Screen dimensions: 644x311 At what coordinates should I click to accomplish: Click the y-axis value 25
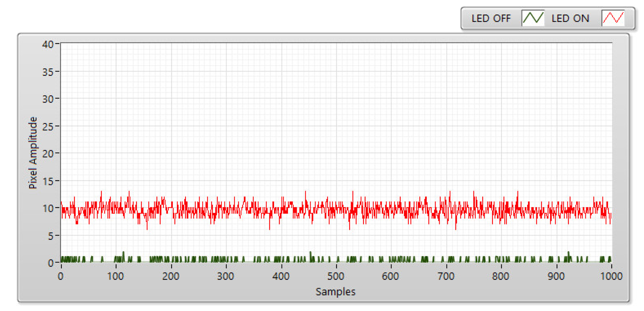point(48,127)
